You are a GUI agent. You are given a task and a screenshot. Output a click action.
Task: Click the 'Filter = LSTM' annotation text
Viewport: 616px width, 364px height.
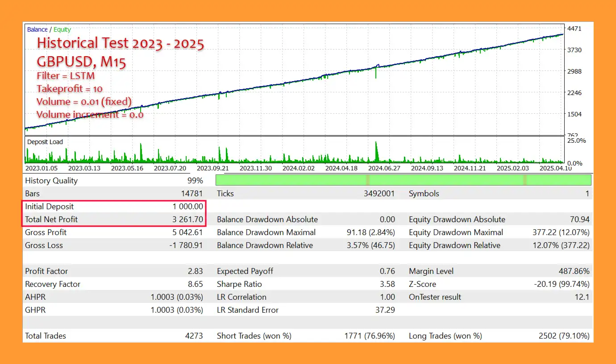[x=66, y=75]
